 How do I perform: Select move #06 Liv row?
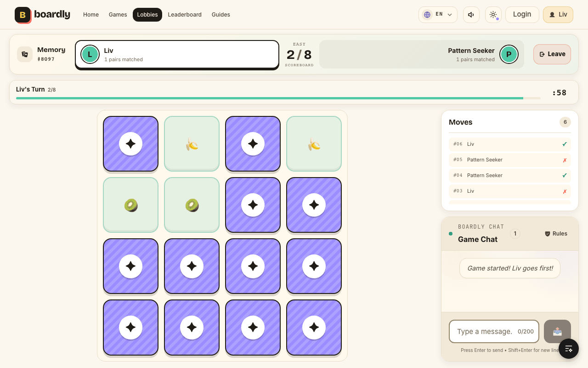pos(510,144)
